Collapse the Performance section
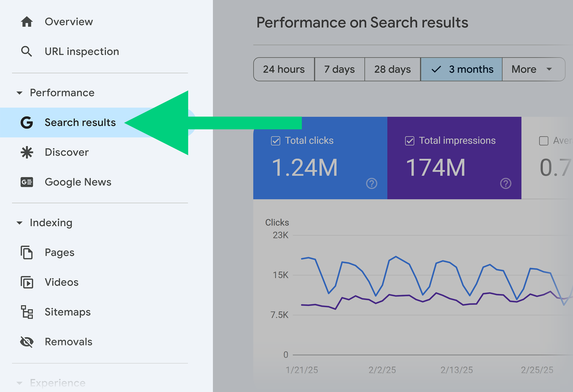This screenshot has height=392, width=573. tap(19, 93)
